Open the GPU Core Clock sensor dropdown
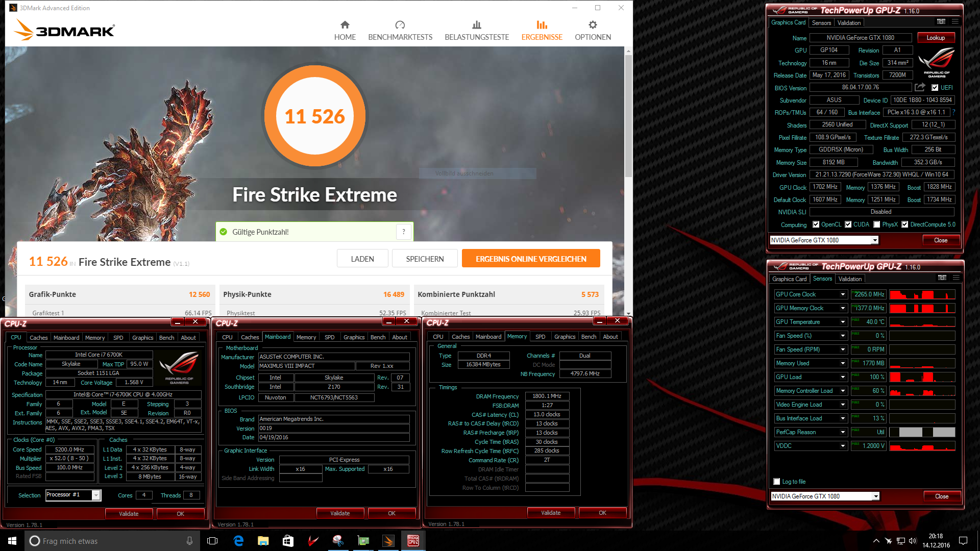Image resolution: width=980 pixels, height=551 pixels. [843, 294]
